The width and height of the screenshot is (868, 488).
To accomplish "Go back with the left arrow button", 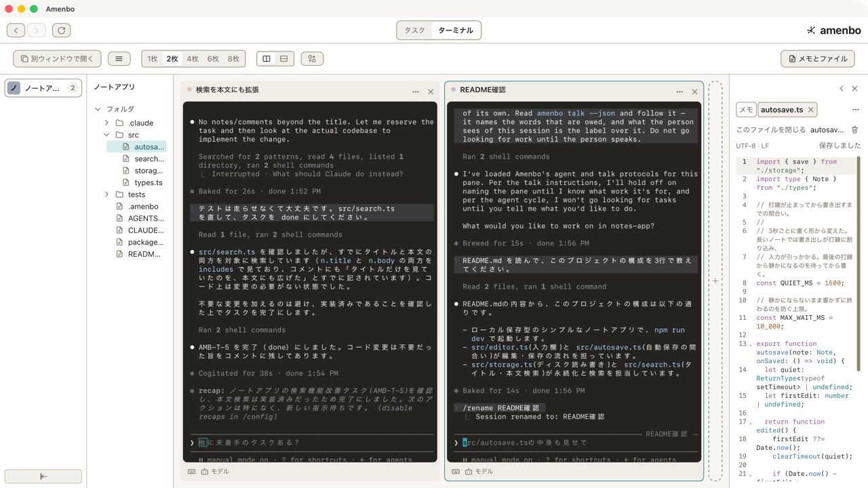I will tap(16, 30).
